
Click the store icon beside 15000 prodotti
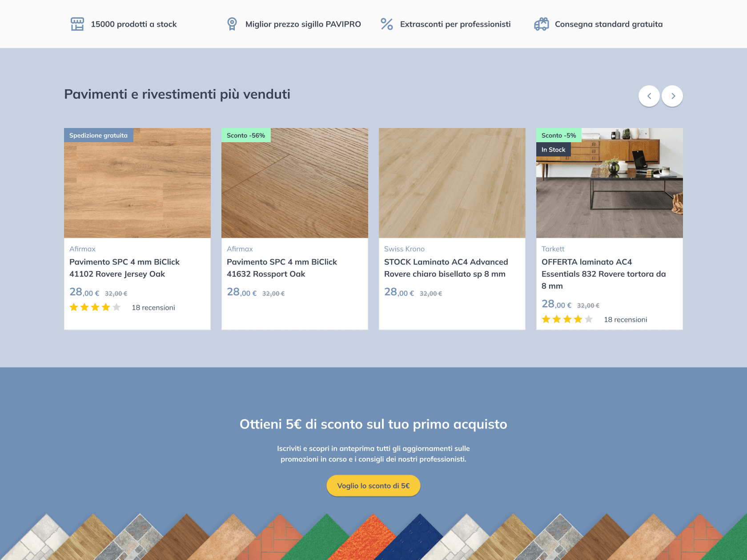click(x=77, y=24)
